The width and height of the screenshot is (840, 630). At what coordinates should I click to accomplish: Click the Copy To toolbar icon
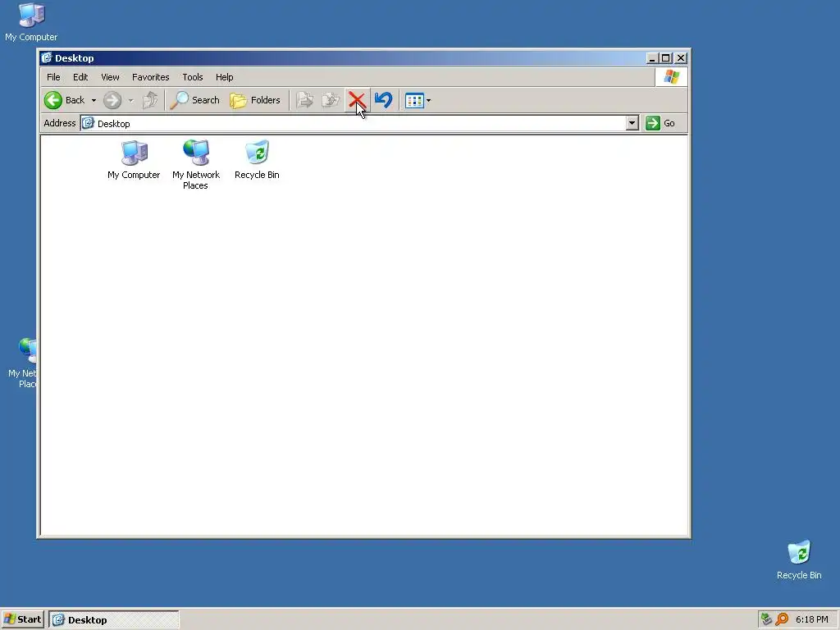tap(331, 100)
